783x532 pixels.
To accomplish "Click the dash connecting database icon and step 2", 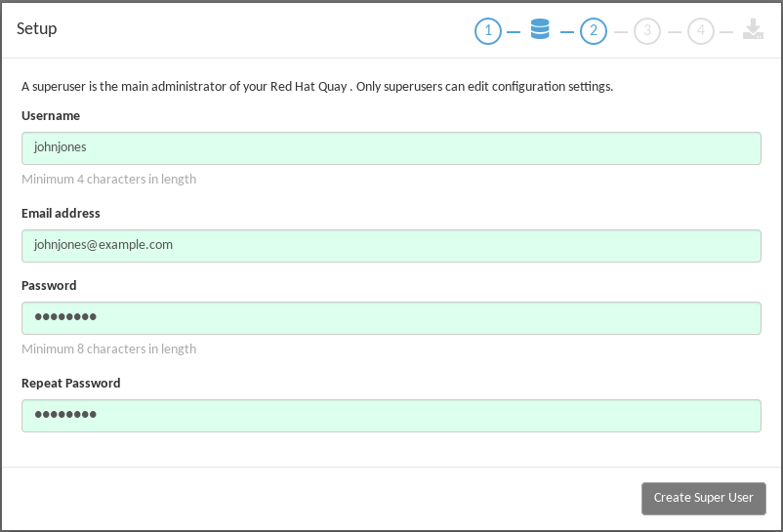I will point(566,32).
